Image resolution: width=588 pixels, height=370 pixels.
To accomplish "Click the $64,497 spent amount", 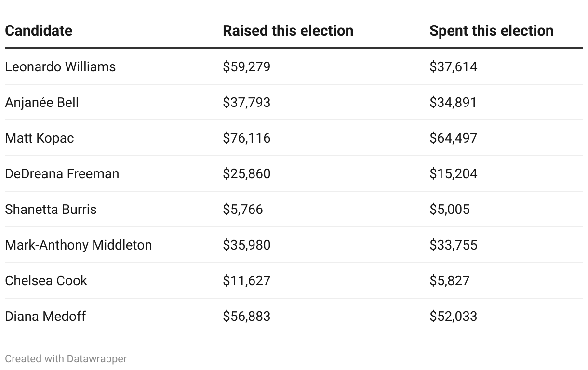I will 453,138.
